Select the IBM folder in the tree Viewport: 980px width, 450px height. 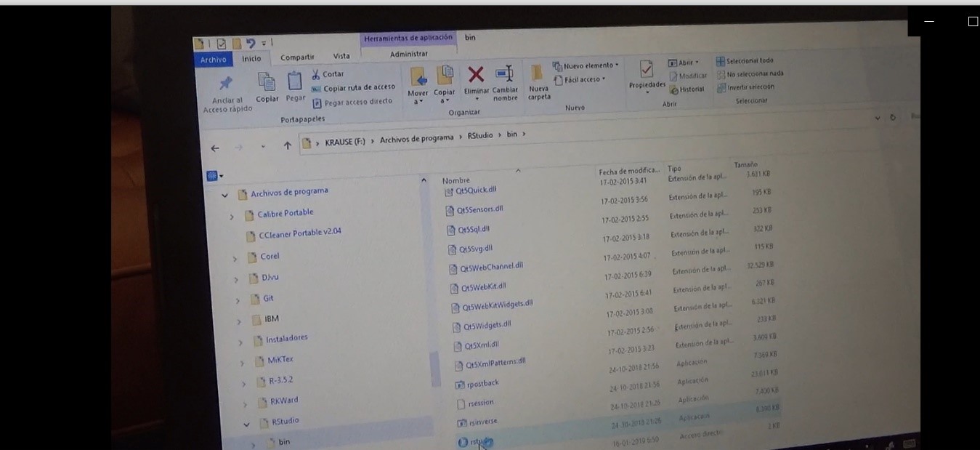(x=265, y=319)
